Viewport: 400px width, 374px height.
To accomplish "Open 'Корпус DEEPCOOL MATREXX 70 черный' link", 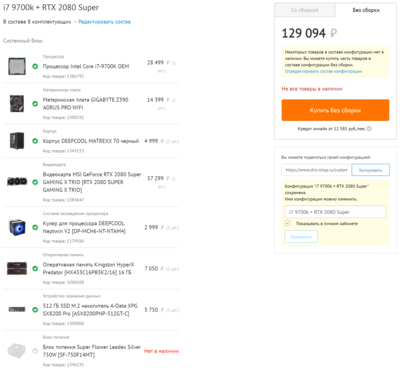I will pos(91,141).
